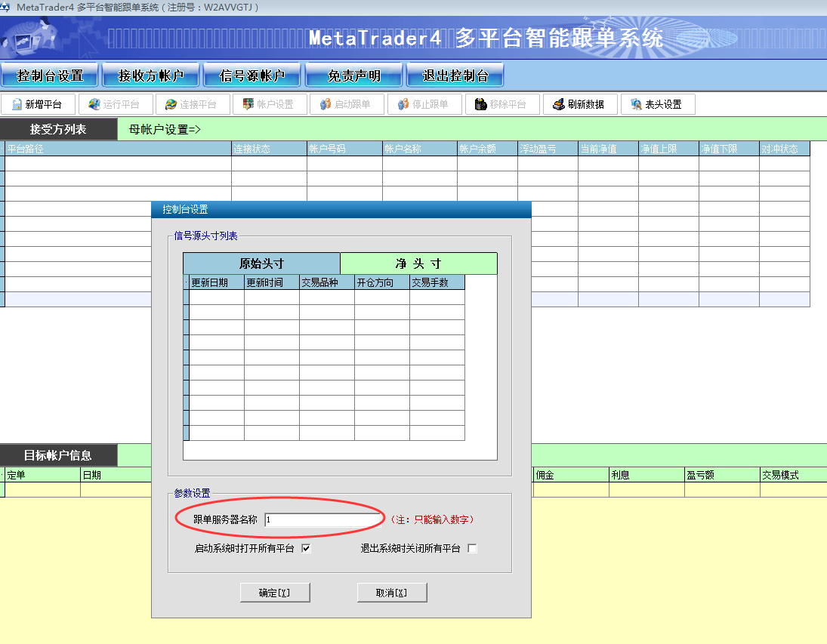This screenshot has width=827, height=644.
Task: Click the 帐户余额 column header
Action: (x=487, y=149)
